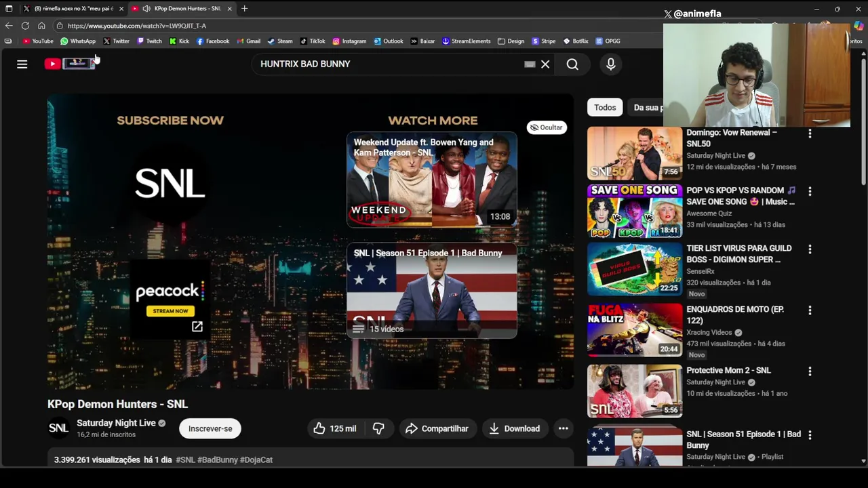Screen dimensions: 868x488
Task: Open the on-screen keyboard in search box
Action: pos(530,64)
